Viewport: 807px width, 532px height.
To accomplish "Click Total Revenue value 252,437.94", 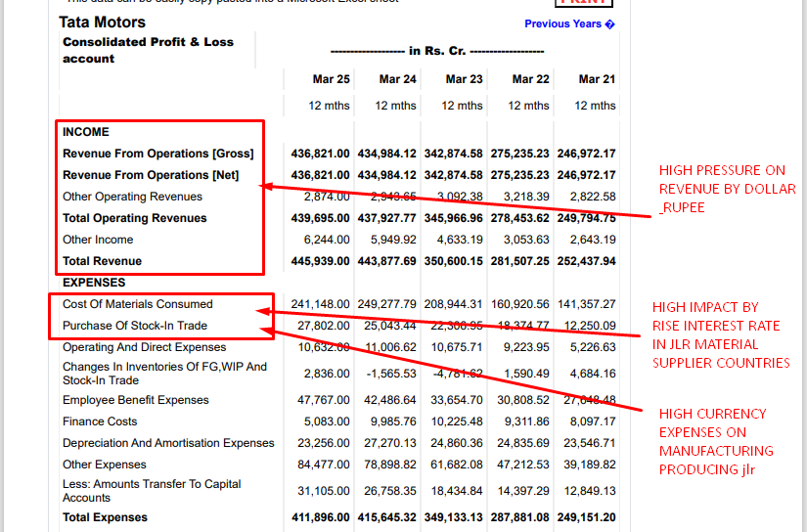I will pyautogui.click(x=586, y=261).
